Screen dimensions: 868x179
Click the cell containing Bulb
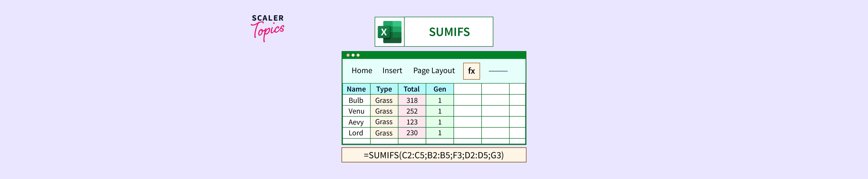point(356,100)
